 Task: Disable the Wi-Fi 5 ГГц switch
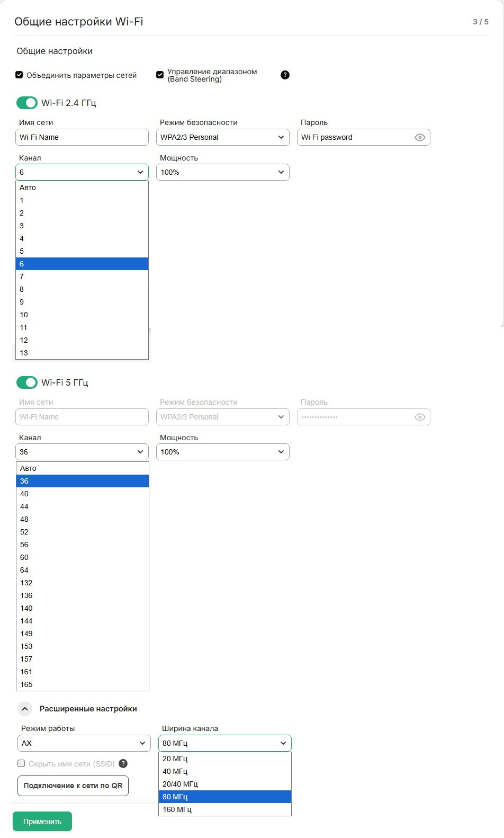tap(27, 382)
